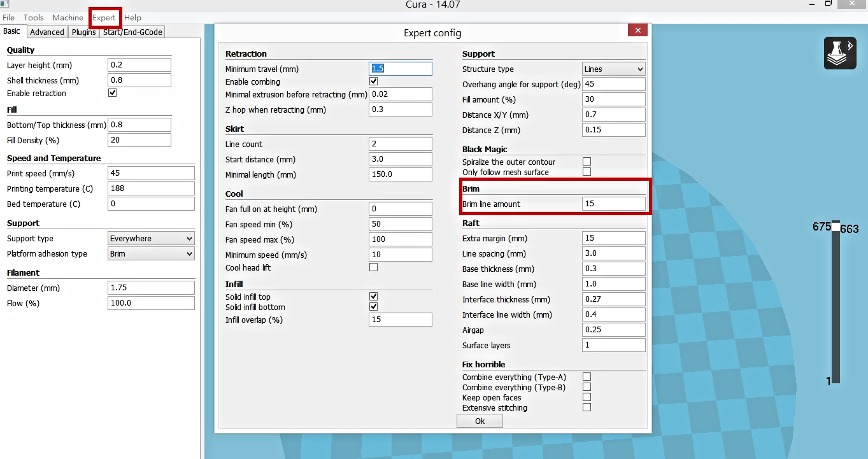Enable Combine everything (Type-B)
868x459 pixels.
[x=587, y=387]
